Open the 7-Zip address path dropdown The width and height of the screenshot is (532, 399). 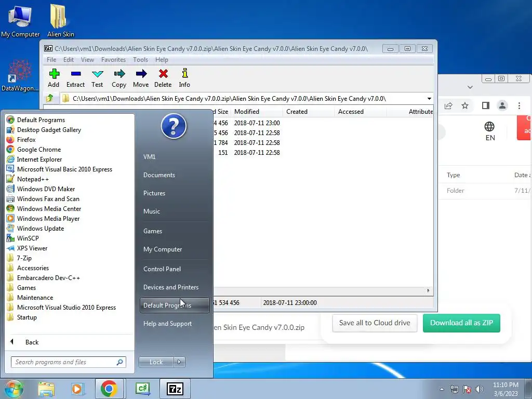(429, 98)
